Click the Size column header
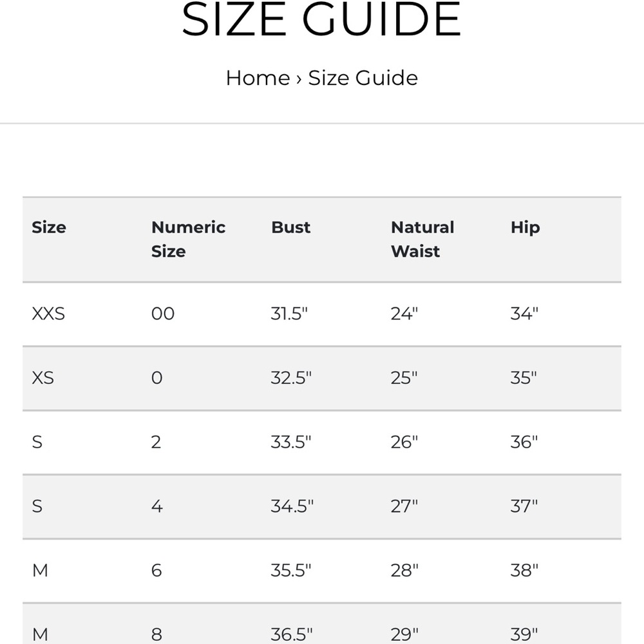This screenshot has height=644, width=644. coord(49,227)
